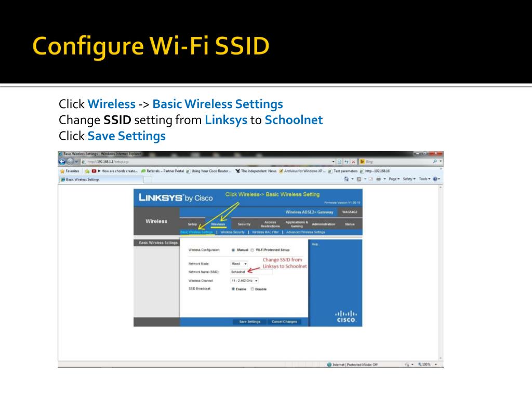Screen dimensions: 532x399
Task: Open the Applications & Gaming tab
Action: pyautogui.click(x=297, y=224)
